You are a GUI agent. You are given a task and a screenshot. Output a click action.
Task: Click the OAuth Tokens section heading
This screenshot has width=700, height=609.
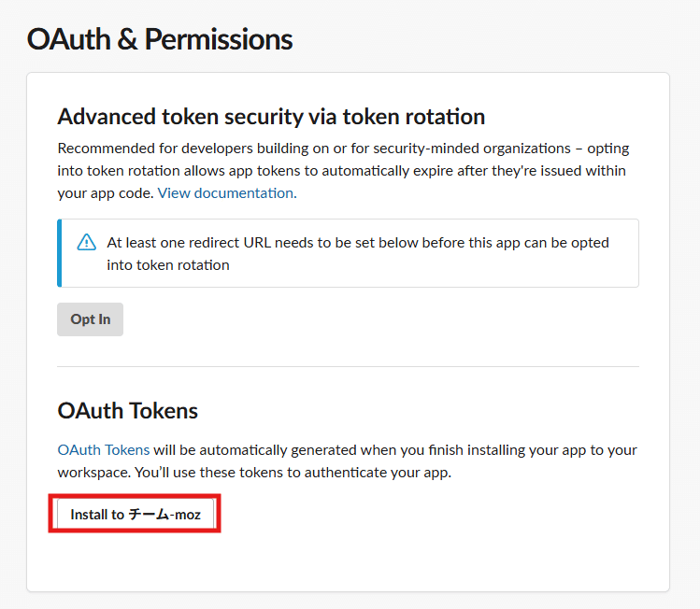point(128,410)
